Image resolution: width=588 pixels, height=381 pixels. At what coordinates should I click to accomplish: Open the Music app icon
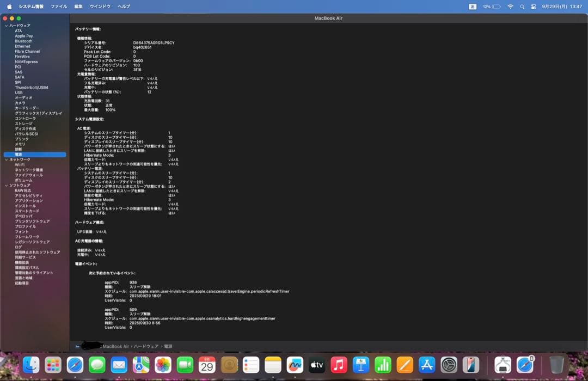pos(339,364)
